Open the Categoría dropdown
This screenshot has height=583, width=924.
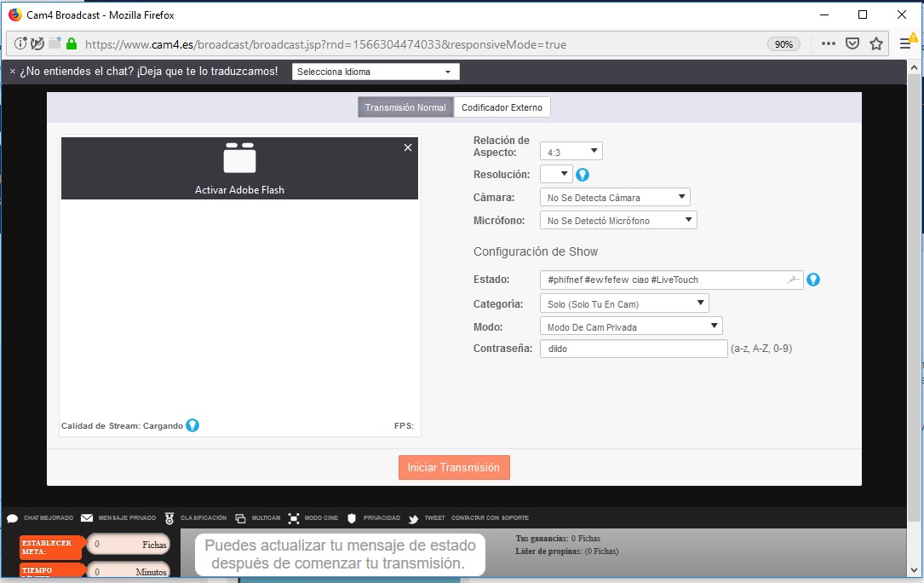pos(623,303)
